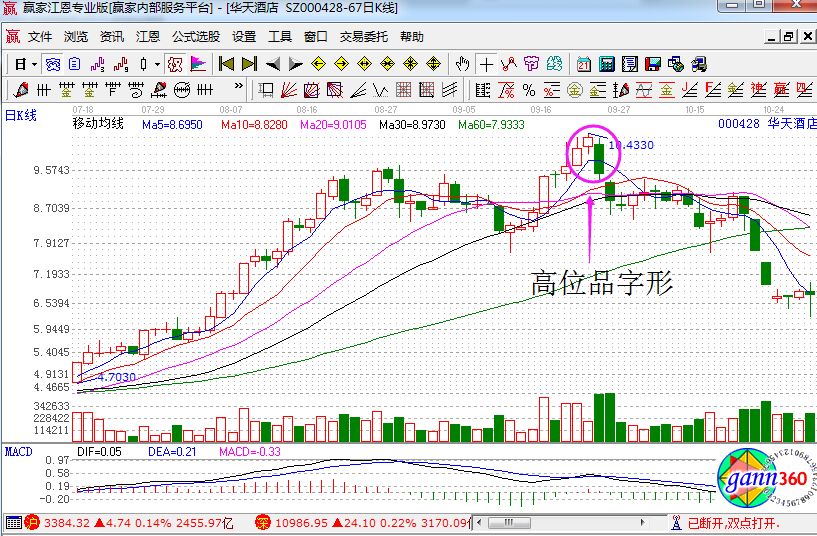This screenshot has width=817, height=536.
Task: Click the pink flag chart icon
Action: coord(198,64)
